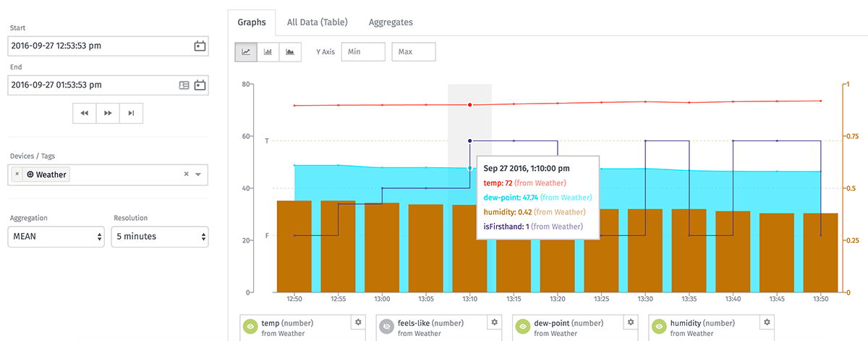Show the feels-like series with eye toggle
Viewport: 868px width, 341px height.
point(387,327)
